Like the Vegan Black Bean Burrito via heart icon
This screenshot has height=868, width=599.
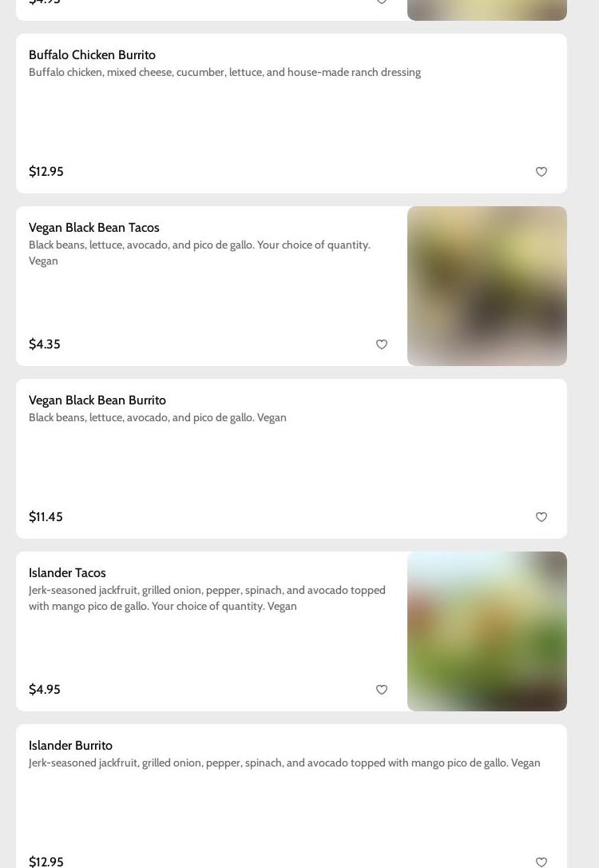(541, 517)
